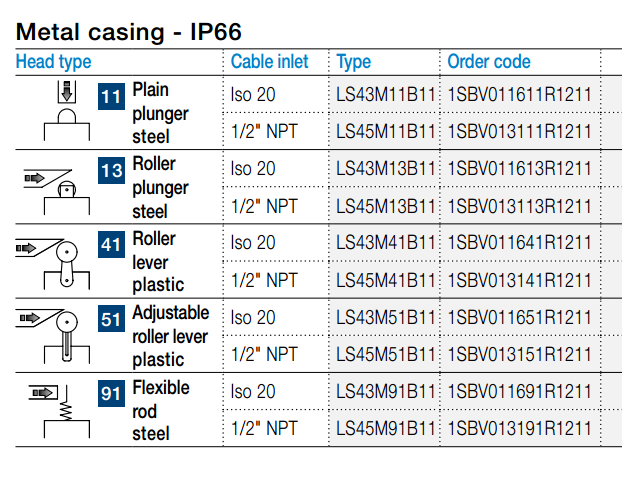Click the flexible rod steel head diagram
This screenshot has height=480, width=622.
[59, 411]
